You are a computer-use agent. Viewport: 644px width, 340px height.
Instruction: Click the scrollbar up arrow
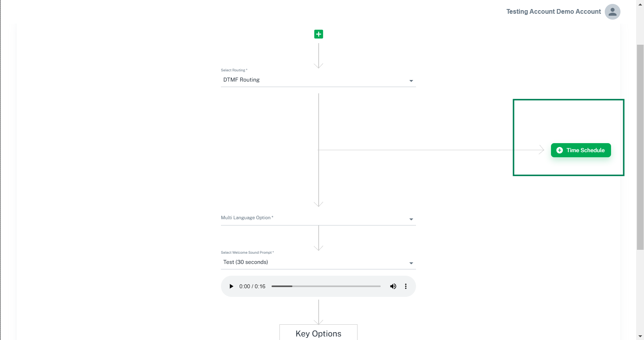coord(640,4)
